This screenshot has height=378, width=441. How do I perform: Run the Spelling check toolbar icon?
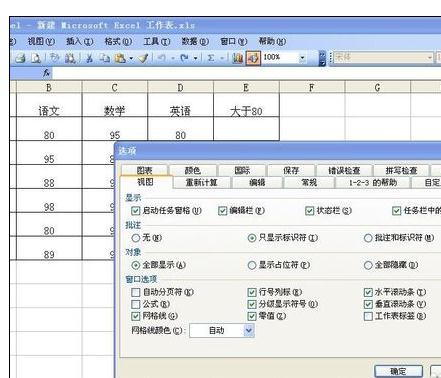[54, 58]
